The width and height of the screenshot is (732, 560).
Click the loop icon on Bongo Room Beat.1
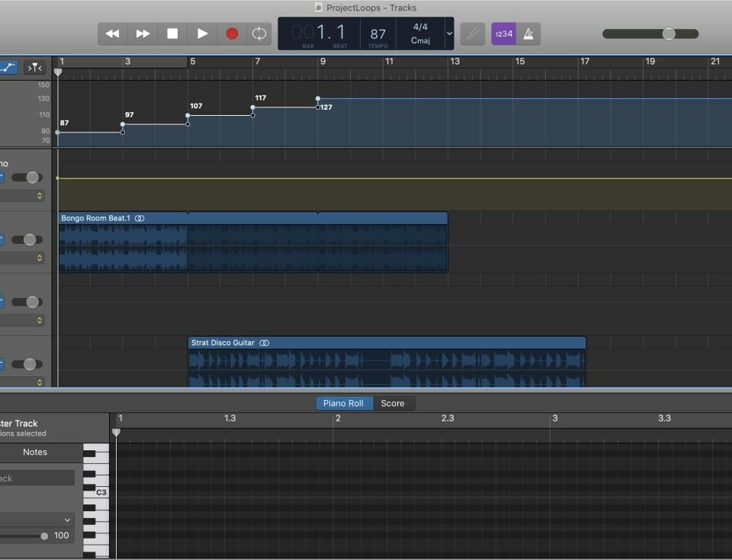[x=140, y=218]
